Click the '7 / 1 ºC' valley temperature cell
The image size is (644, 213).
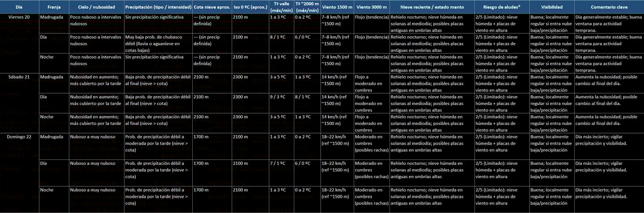pyautogui.click(x=281, y=172)
